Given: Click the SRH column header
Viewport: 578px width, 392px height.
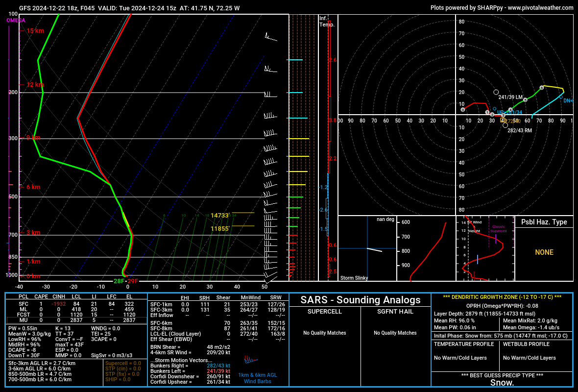Looking at the screenshot, I should coord(204,297).
